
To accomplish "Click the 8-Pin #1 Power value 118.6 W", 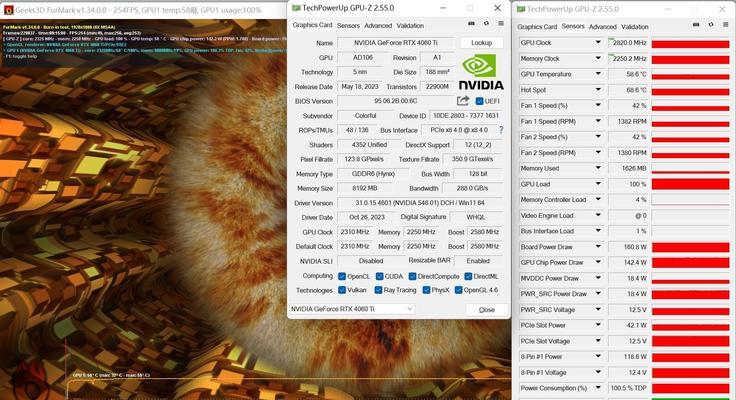I will [628, 356].
